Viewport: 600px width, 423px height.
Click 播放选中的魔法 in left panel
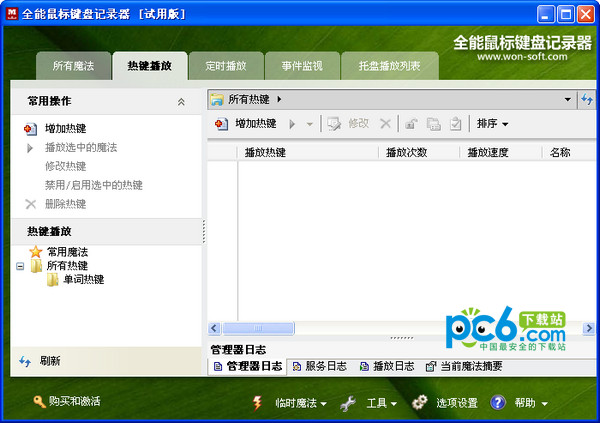[x=81, y=147]
